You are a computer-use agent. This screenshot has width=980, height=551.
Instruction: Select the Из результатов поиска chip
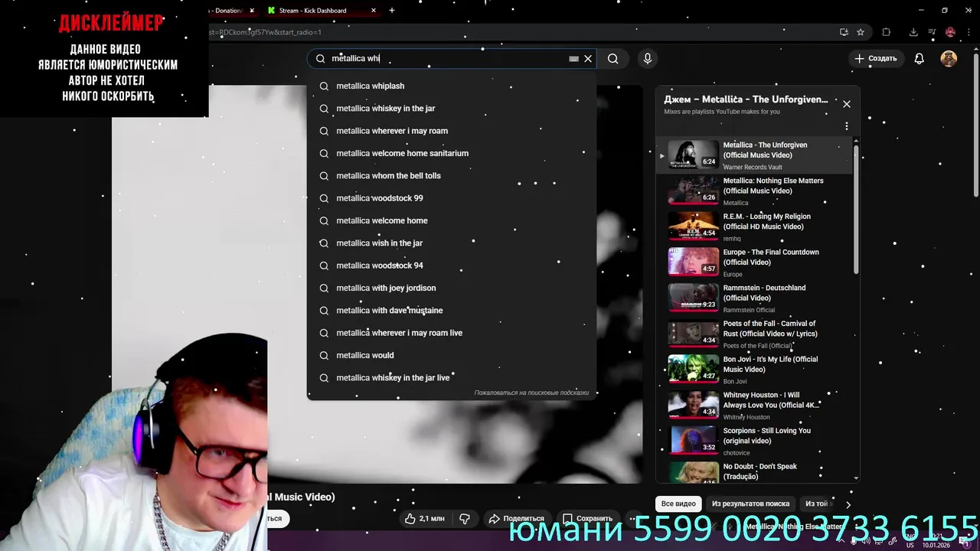[750, 504]
